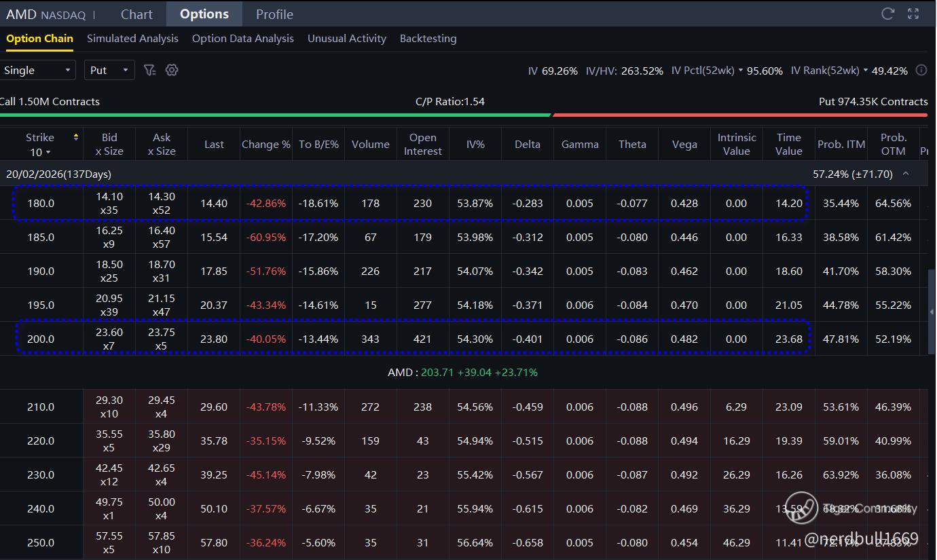Expand the IV Pctl(52wk) period dropdown
The image size is (937, 560).
coord(740,71)
